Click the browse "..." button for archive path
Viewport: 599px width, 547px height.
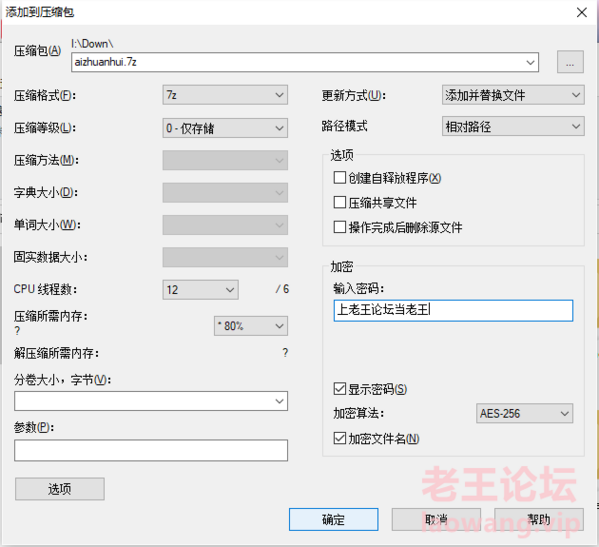tap(570, 62)
